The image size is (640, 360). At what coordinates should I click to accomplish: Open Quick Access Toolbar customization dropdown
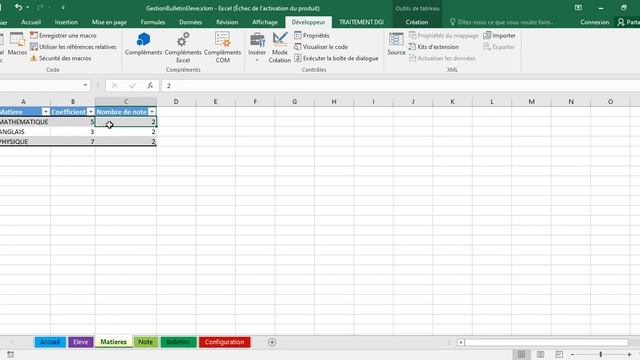click(x=63, y=7)
